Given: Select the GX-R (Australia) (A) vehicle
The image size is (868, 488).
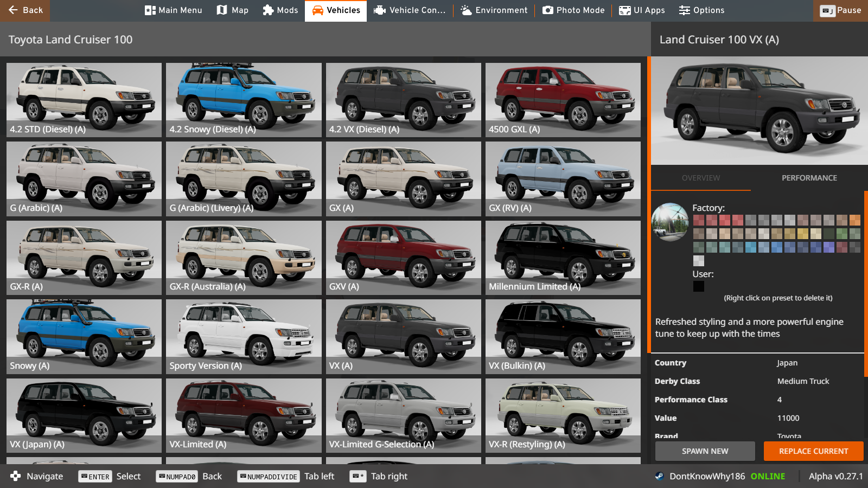Looking at the screenshot, I should [244, 258].
